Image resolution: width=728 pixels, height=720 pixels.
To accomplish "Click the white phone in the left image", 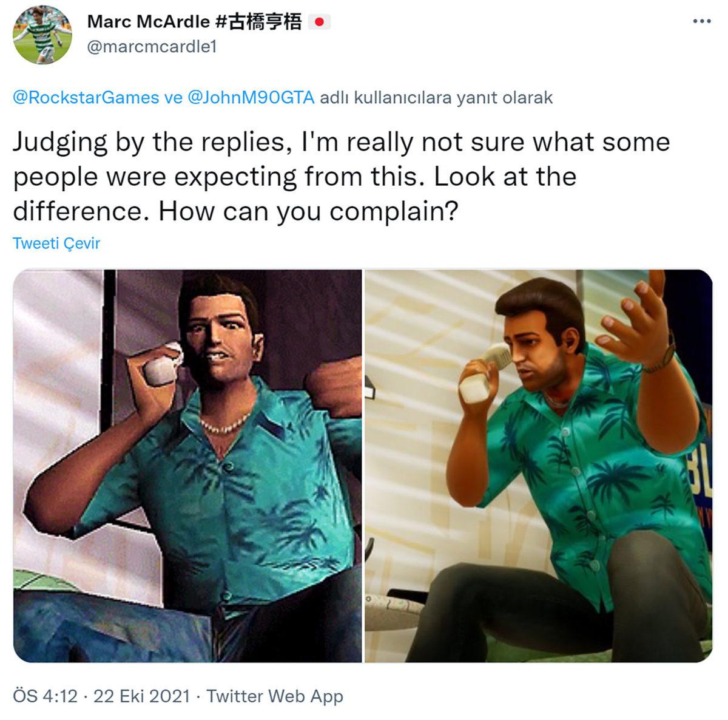I will click(162, 364).
